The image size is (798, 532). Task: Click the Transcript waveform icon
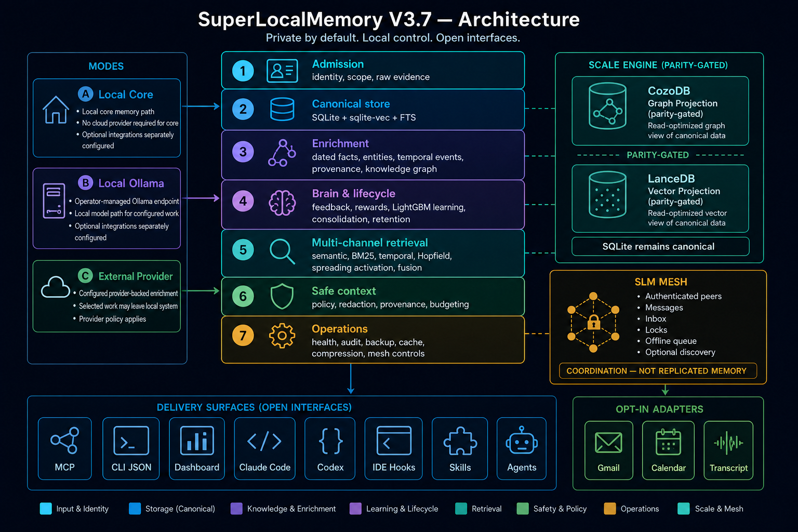click(728, 443)
